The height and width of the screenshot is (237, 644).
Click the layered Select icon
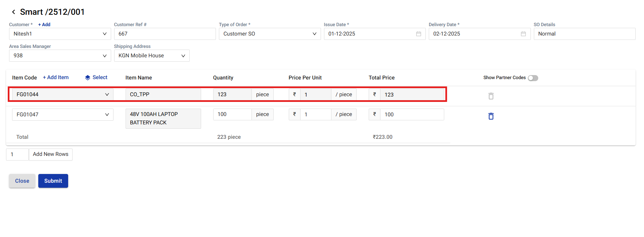tap(88, 77)
